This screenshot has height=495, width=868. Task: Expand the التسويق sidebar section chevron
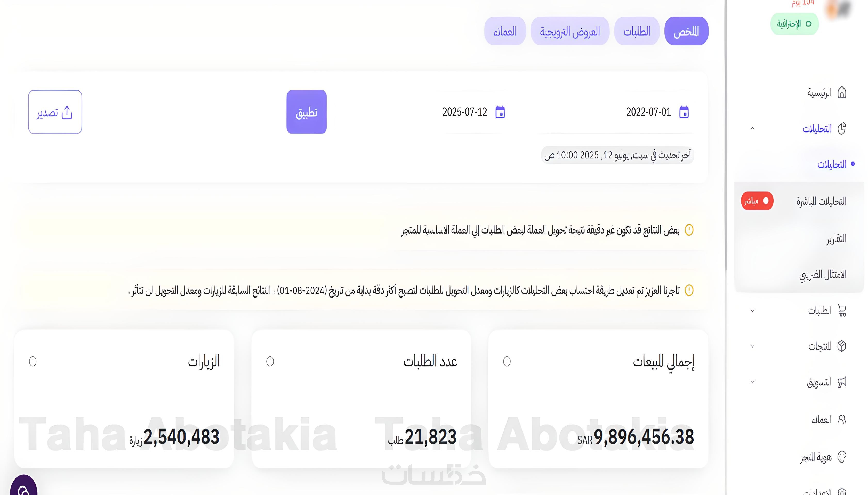tap(752, 382)
